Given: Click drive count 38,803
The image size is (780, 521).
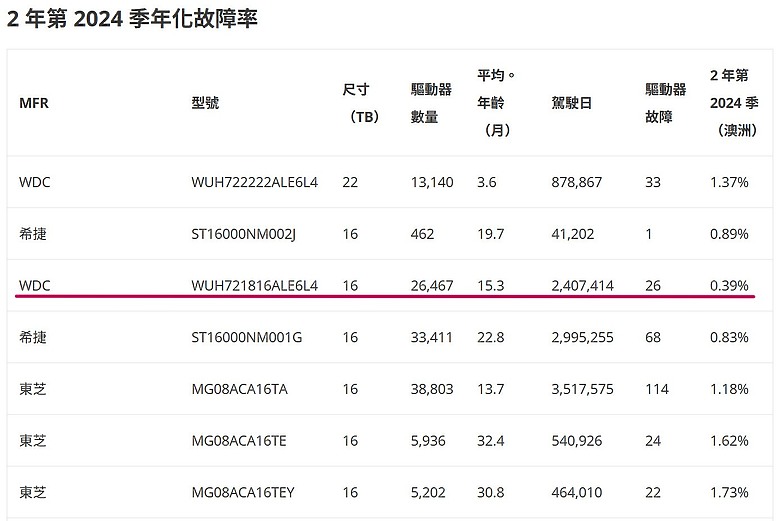Looking at the screenshot, I should [x=432, y=389].
